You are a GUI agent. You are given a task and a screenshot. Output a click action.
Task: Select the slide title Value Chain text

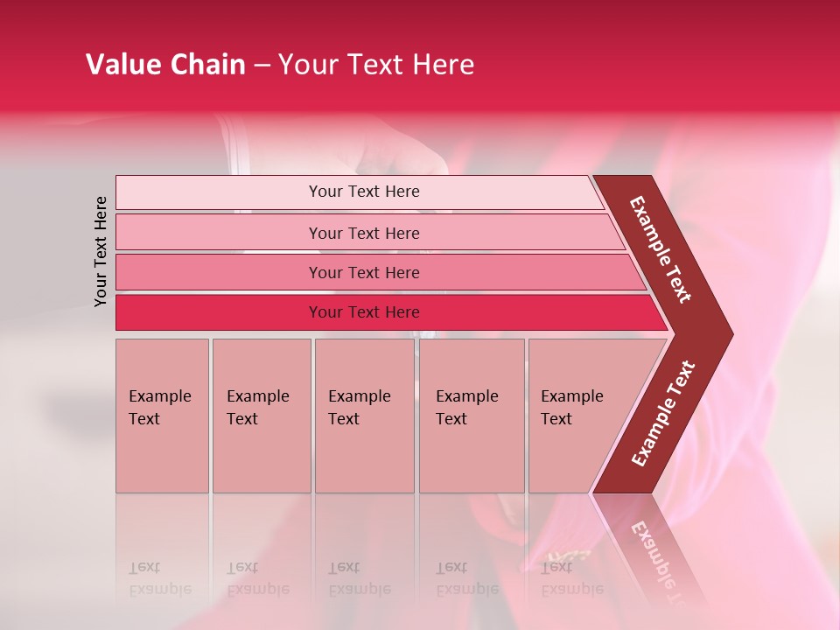(165, 64)
